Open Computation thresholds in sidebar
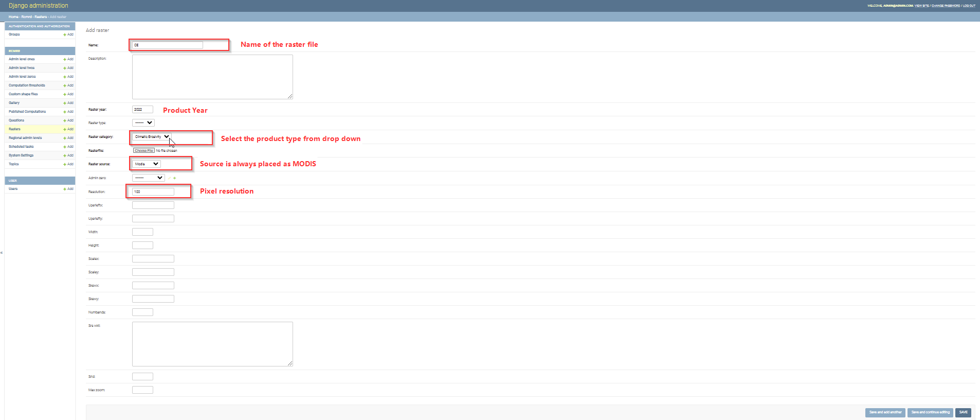 click(x=27, y=85)
